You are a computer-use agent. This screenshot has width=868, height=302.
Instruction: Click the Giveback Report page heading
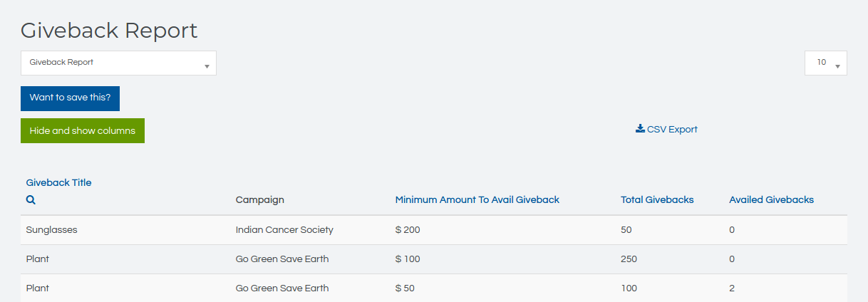109,31
